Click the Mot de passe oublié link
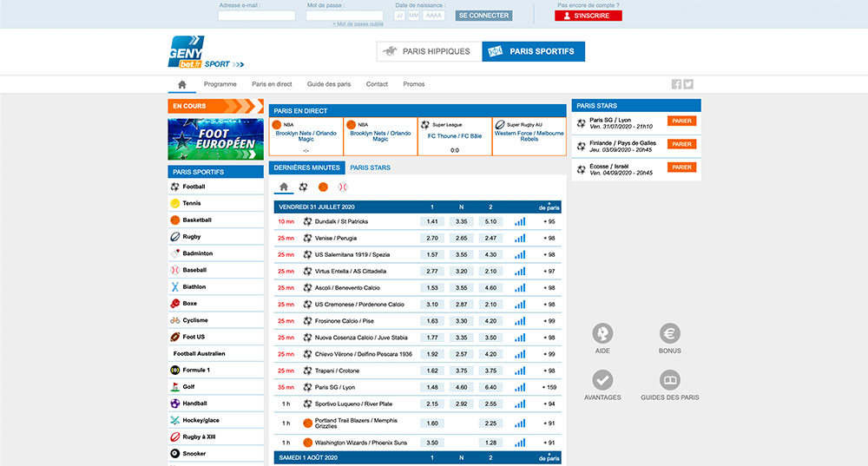 [x=358, y=23]
